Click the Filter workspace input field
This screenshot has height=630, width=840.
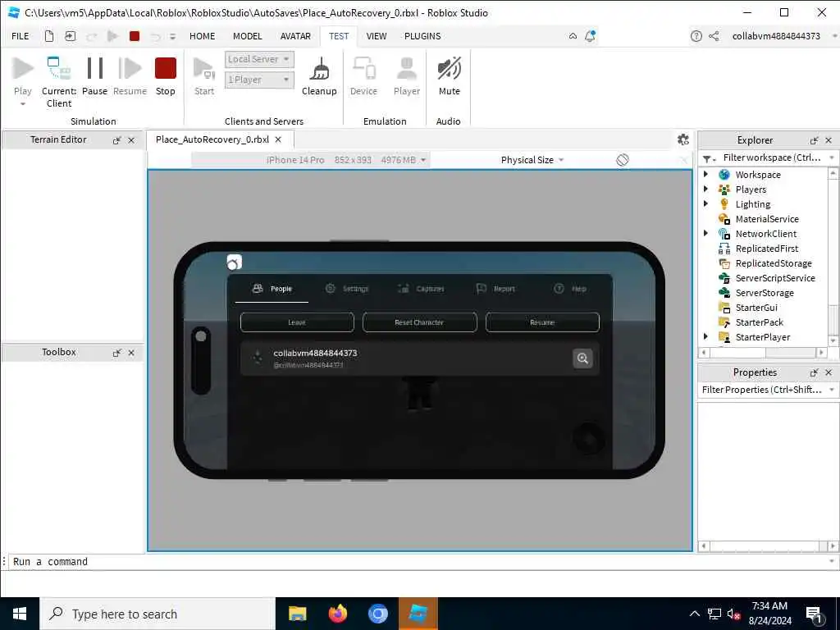click(x=770, y=157)
